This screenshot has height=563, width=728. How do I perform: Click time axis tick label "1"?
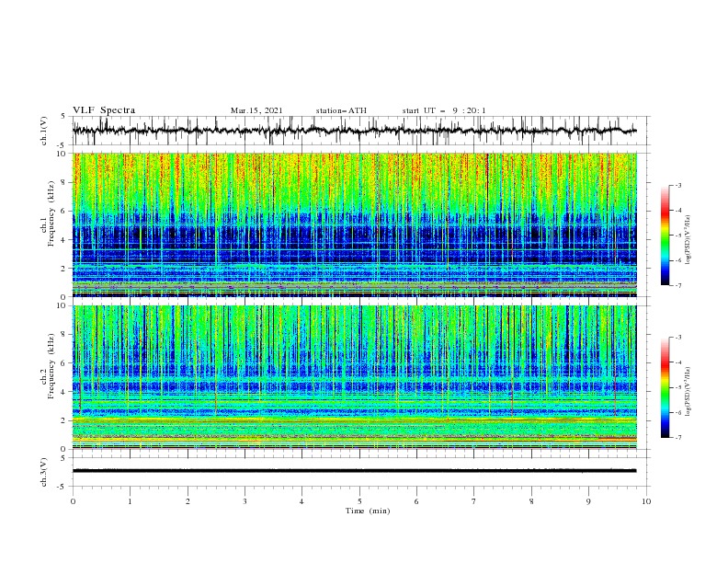[131, 501]
